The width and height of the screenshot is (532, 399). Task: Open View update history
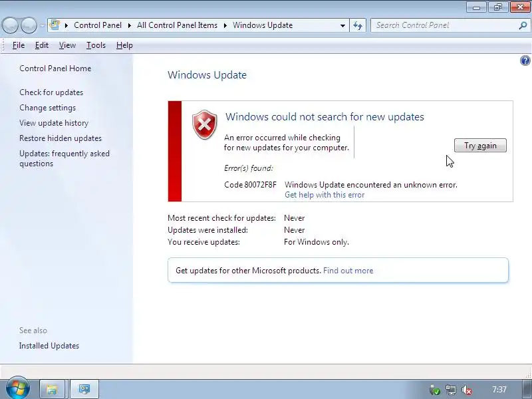(x=54, y=123)
